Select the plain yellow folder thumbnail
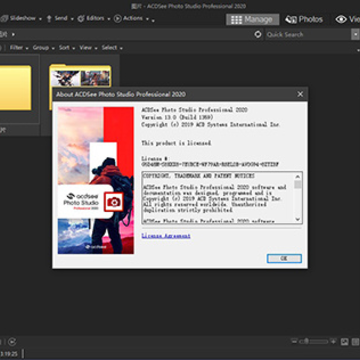Screen dimensions: 360x360 pos(15,88)
